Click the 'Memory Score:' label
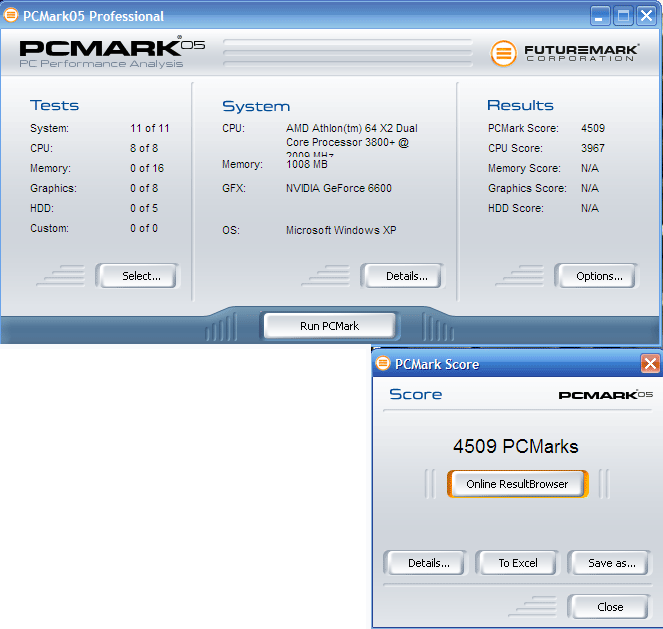This screenshot has height=629, width=663. pos(524,168)
